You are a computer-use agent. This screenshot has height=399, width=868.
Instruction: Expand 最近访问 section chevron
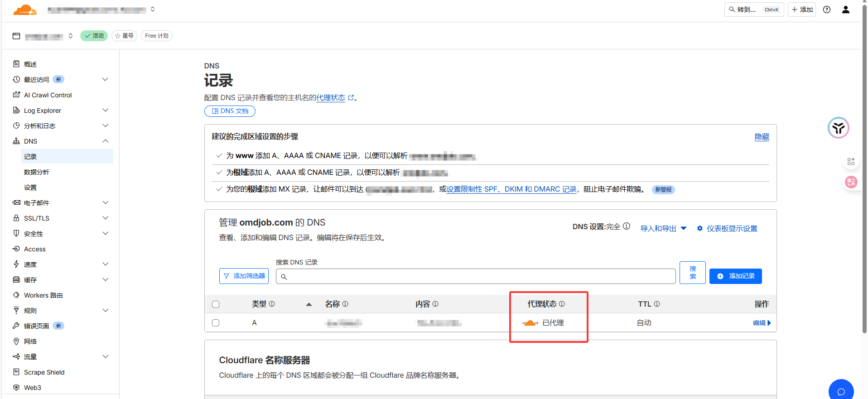[106, 79]
